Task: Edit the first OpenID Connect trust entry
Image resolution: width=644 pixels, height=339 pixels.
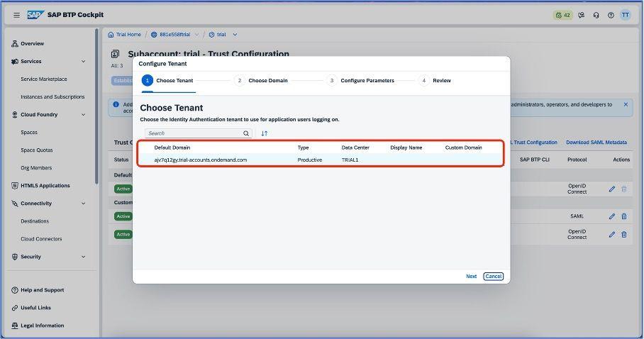Action: [612, 189]
